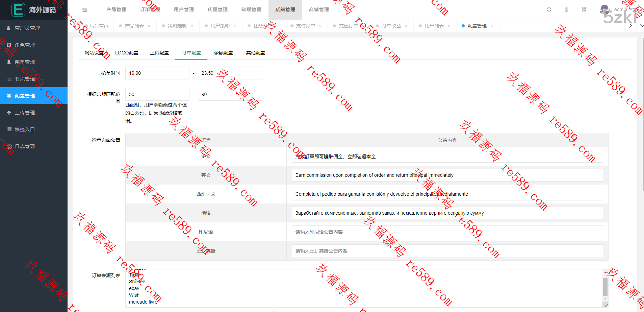Click the 抢单时间 start time field

[157, 73]
